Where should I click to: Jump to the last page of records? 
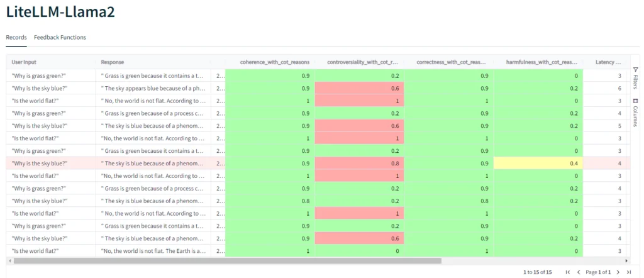[x=628, y=272]
